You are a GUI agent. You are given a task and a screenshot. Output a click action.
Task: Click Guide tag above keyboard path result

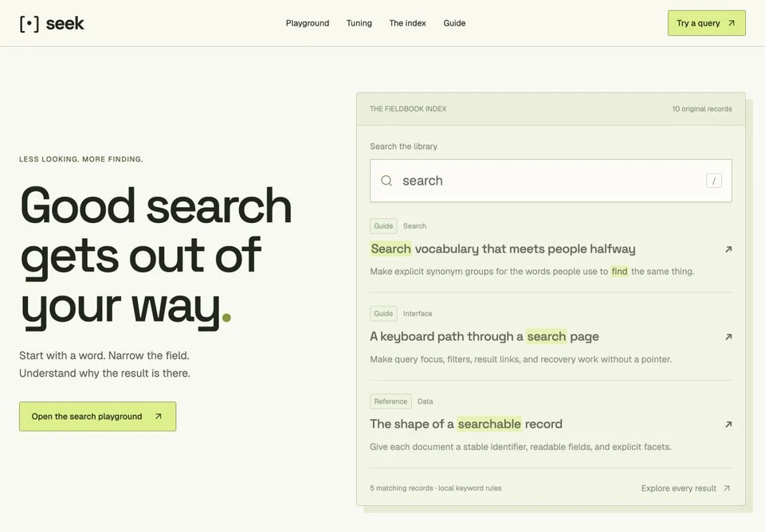[383, 314]
